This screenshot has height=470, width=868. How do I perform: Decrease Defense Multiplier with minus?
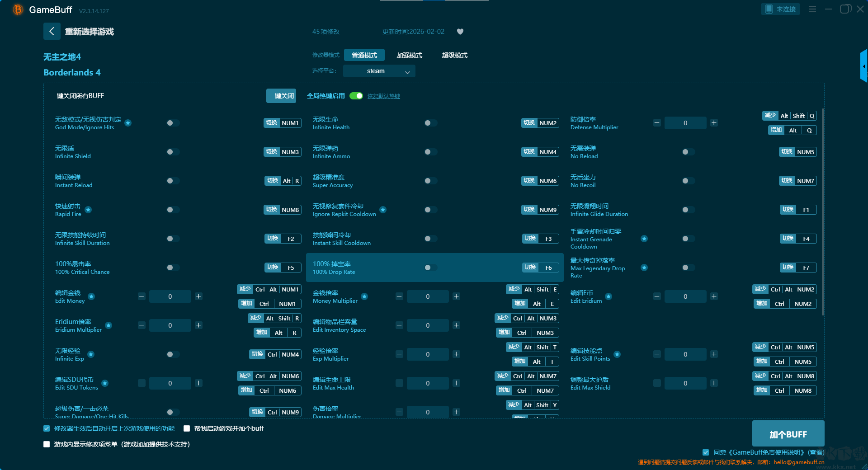(x=657, y=123)
